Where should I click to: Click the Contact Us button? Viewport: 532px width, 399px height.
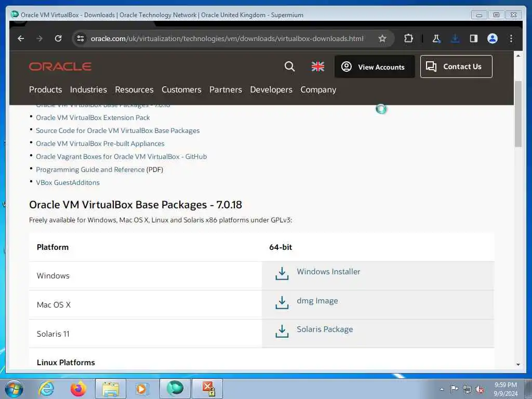[x=456, y=66]
